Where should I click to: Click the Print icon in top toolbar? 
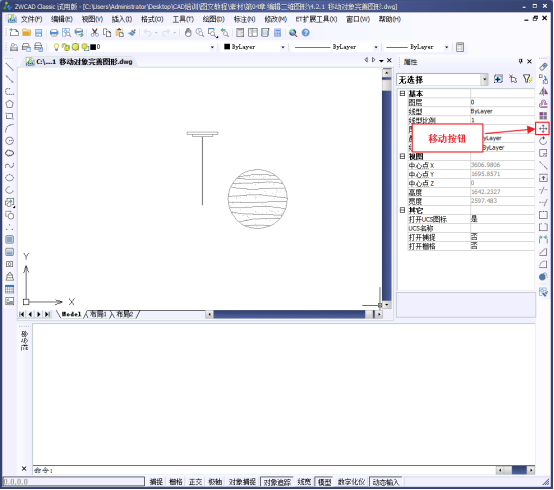(54, 33)
